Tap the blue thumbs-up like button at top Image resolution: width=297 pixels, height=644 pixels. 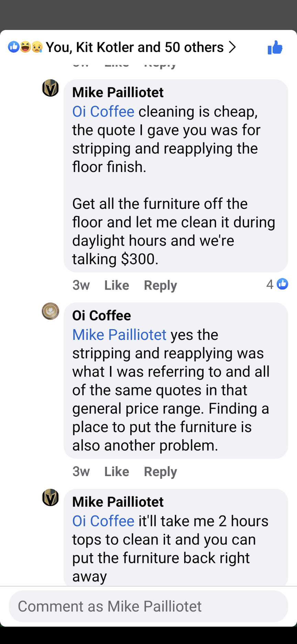(x=275, y=47)
